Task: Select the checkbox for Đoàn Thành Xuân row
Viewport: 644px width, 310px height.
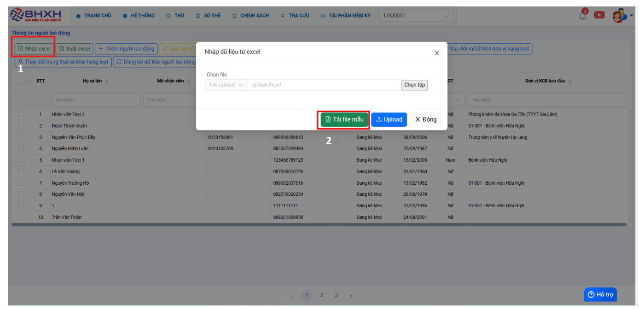Action: pyautogui.click(x=21, y=126)
